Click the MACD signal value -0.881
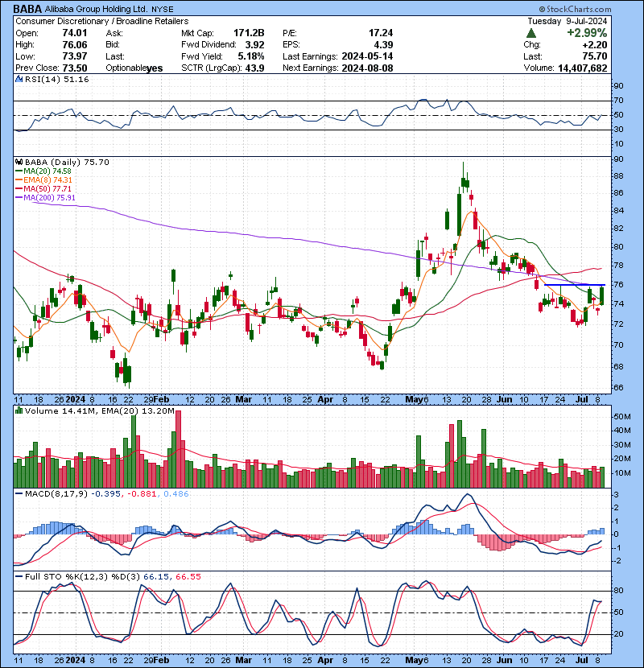 coord(142,494)
